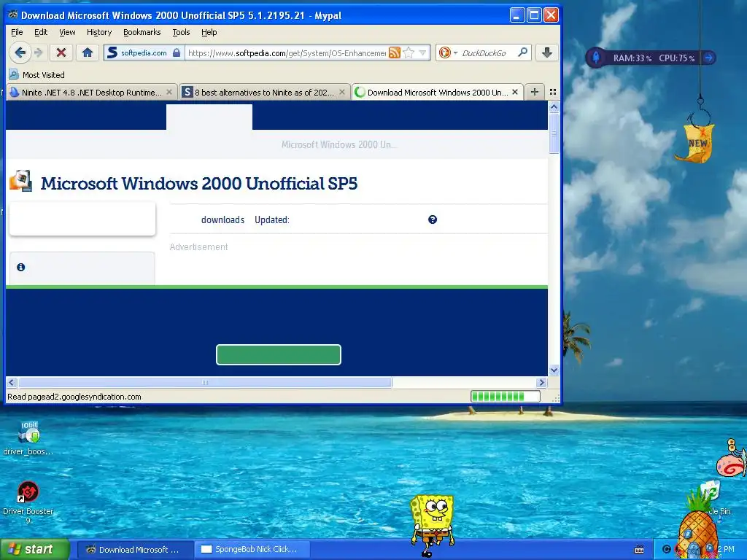Open the Tools menu
Viewport: 747px width, 560px height.
(x=181, y=32)
